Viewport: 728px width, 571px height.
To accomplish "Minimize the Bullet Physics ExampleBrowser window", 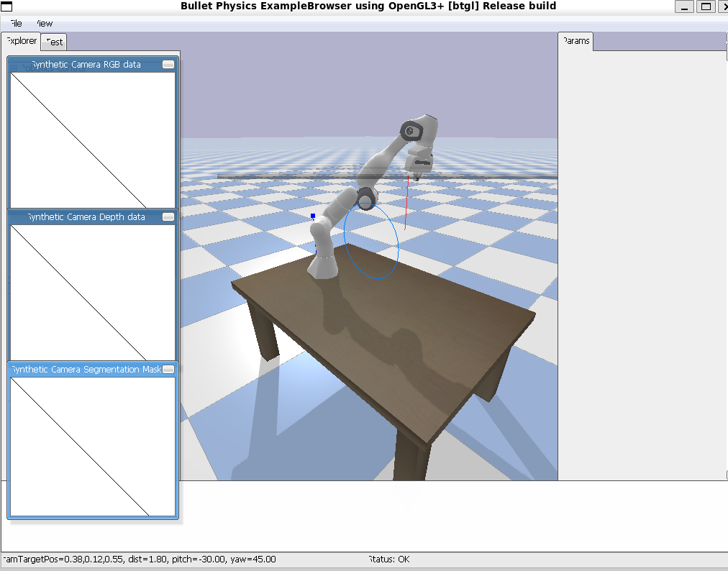I will point(684,6).
